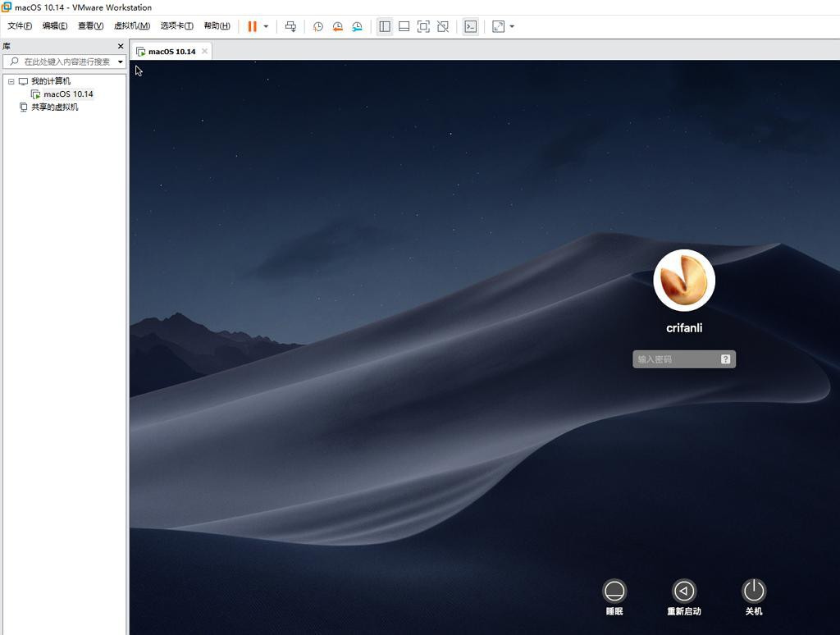The height and width of the screenshot is (635, 840).
Task: Open the 选项卡(T) menu
Action: pos(177,25)
